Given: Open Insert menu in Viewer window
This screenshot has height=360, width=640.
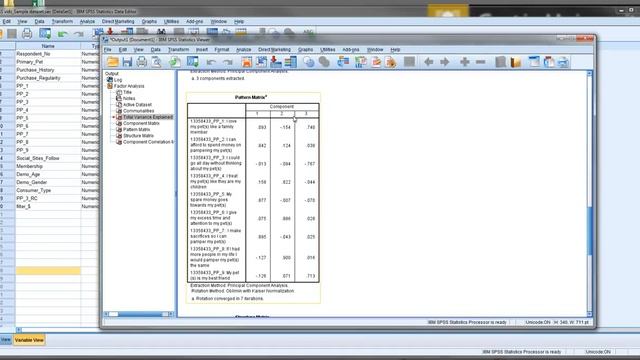Looking at the screenshot, I should [x=202, y=49].
